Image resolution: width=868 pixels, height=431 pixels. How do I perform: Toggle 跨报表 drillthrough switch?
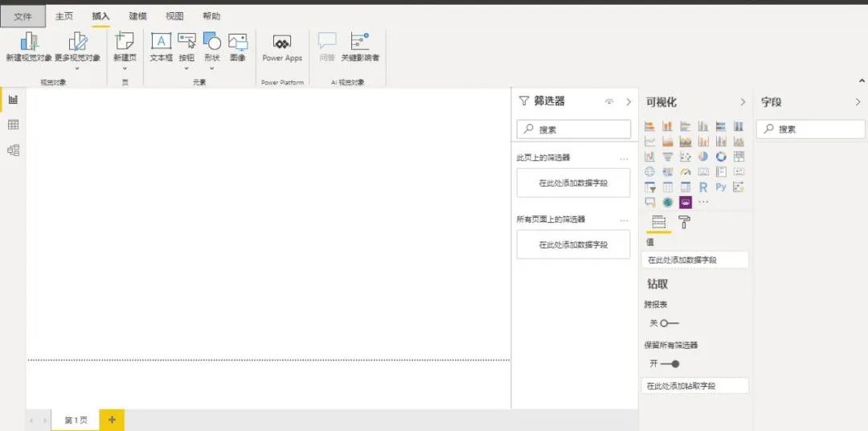point(669,323)
